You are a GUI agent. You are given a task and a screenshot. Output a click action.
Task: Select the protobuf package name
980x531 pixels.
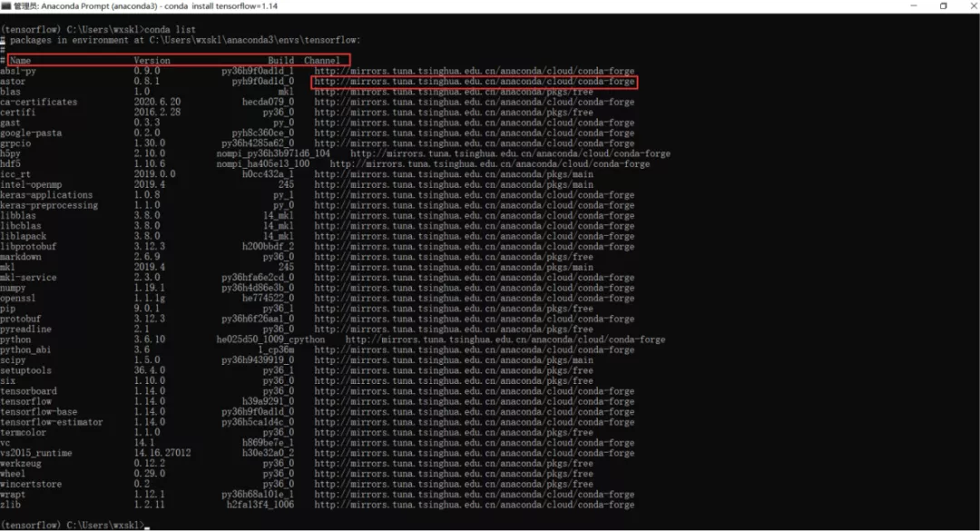coord(21,319)
